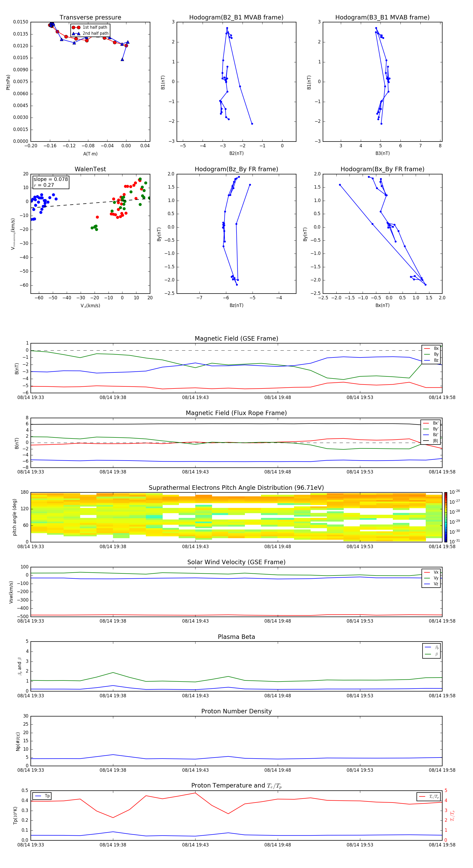
Task: Click the "B3(nT)" x-axis label
Action: [x=382, y=153]
